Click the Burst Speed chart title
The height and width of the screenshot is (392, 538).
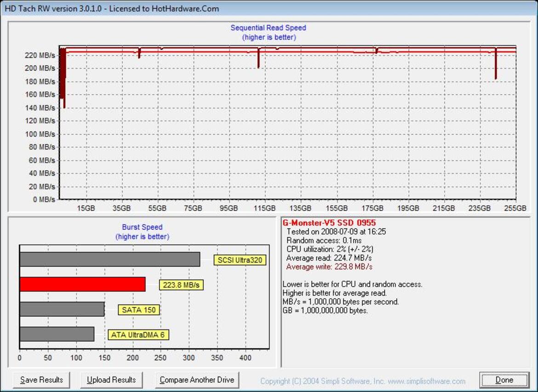coord(142,227)
